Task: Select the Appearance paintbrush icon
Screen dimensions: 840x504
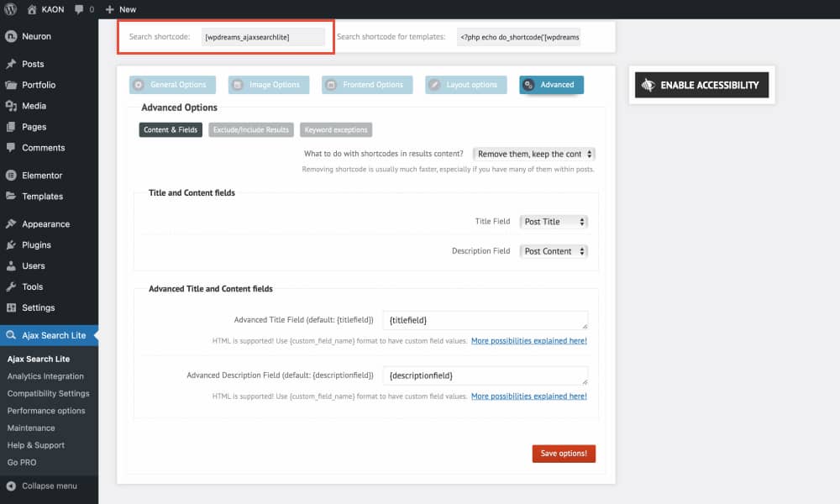Action: 10,223
